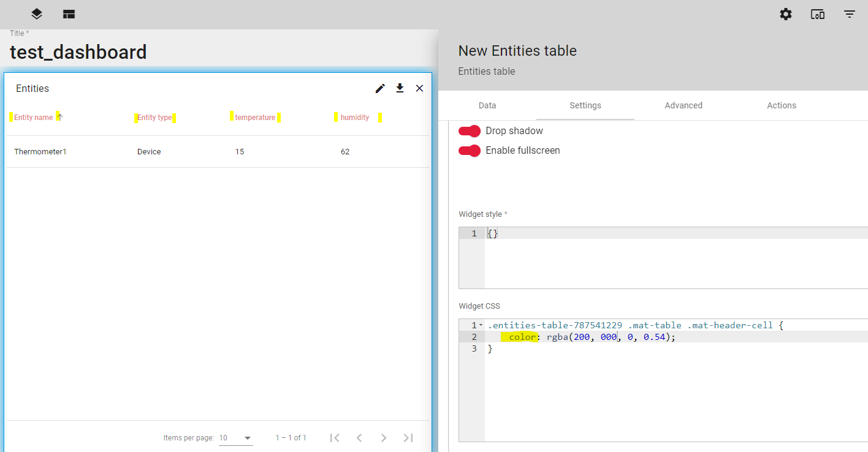The height and width of the screenshot is (452, 868).
Task: Toggle the Drop shadow switch
Action: (470, 131)
